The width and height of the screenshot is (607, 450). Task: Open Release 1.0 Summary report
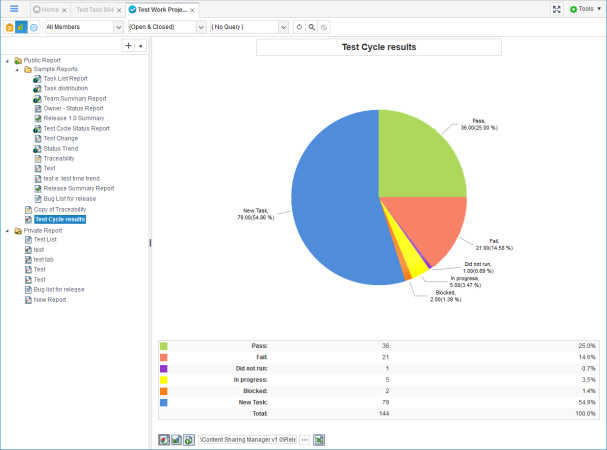coord(74,118)
